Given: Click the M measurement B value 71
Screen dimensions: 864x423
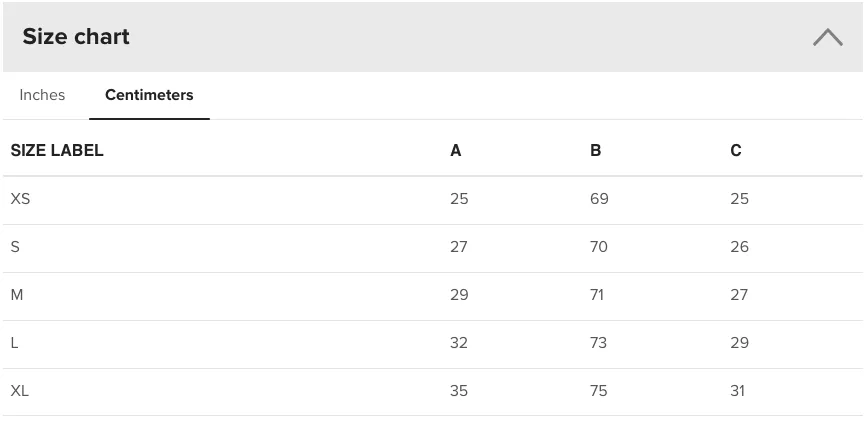Looking at the screenshot, I should click(597, 295).
